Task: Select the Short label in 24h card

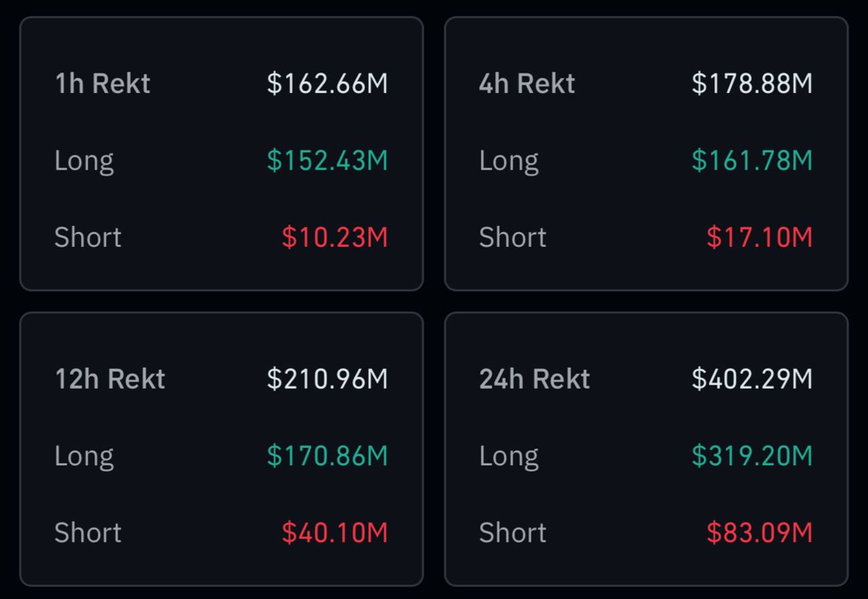Action: coord(513,533)
